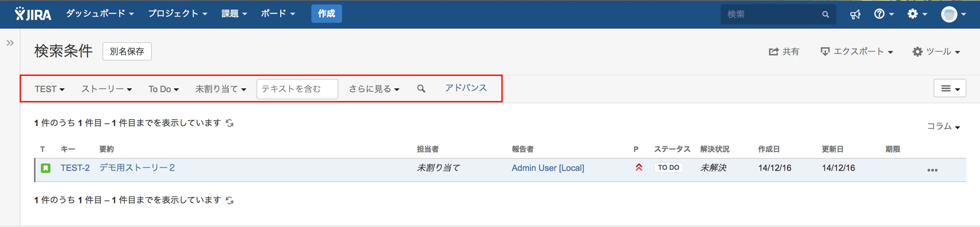Image resolution: width=980 pixels, height=227 pixels.
Task: Open the エクスポート dropdown
Action: click(x=857, y=51)
